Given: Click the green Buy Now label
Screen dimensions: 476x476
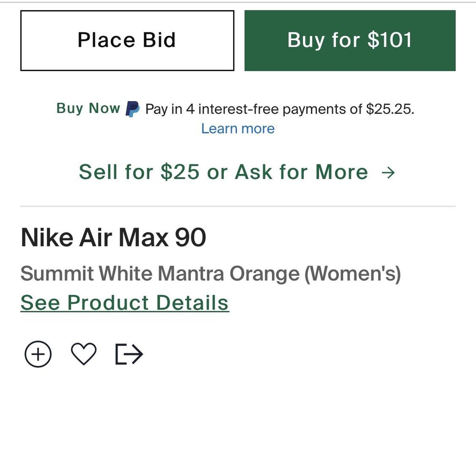Looking at the screenshot, I should coord(88,108).
